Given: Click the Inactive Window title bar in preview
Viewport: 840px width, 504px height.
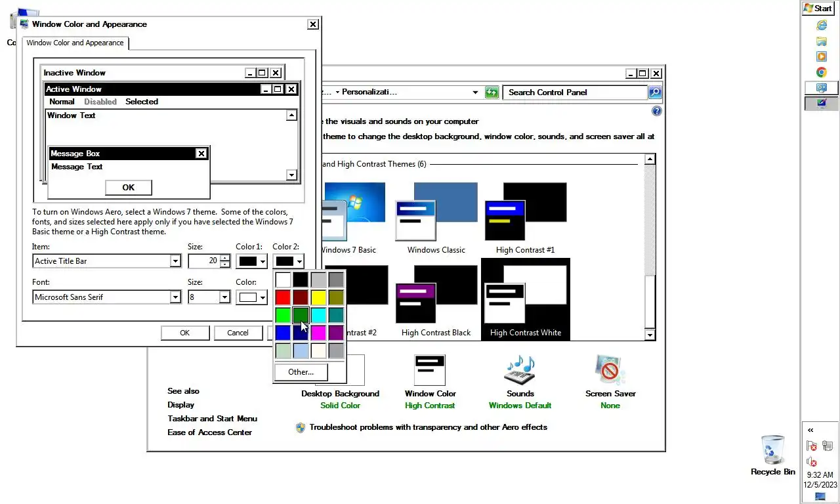Looking at the screenshot, I should coord(163,73).
